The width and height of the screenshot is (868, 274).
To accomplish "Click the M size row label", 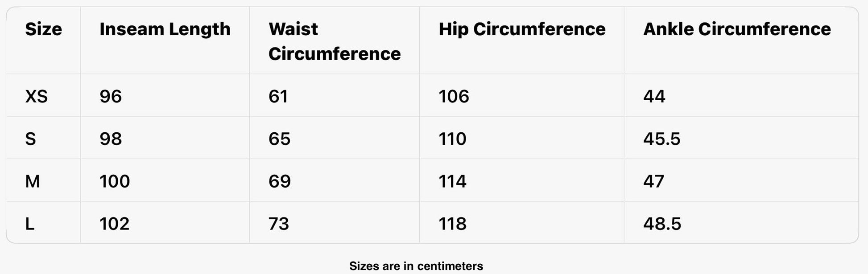I will pos(33,181).
